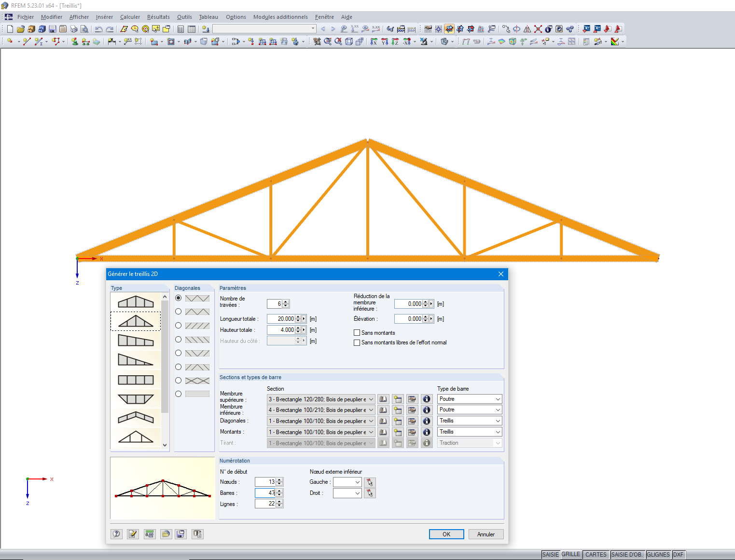Screen dimensions: 735x560
Task: Open the Aide menu
Action: coord(347,17)
